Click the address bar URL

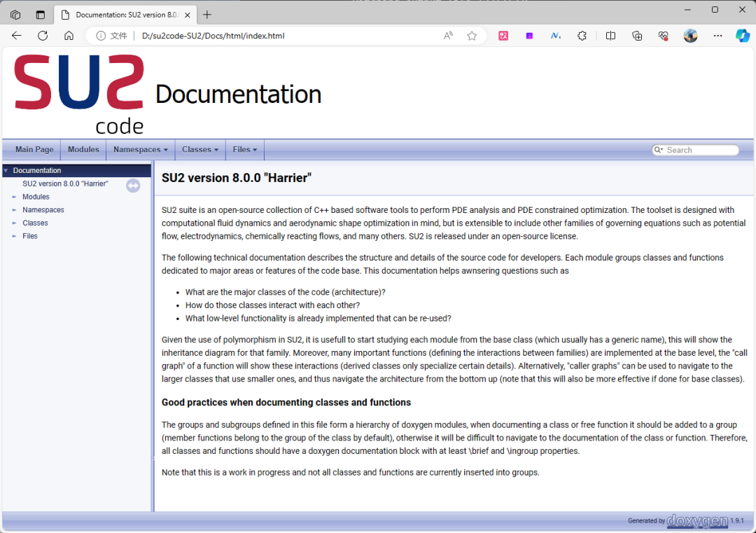[x=213, y=36]
